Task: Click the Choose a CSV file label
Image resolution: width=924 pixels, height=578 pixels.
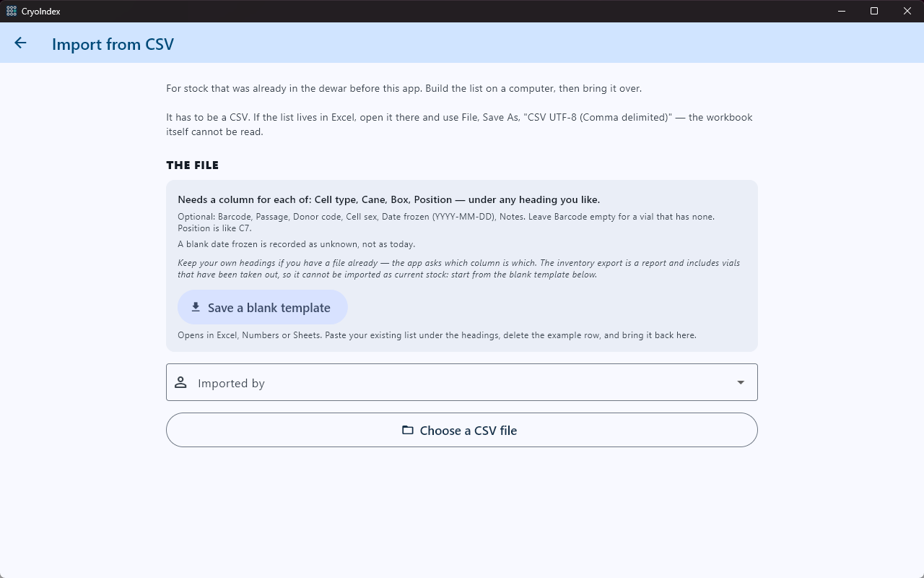Action: pos(468,431)
